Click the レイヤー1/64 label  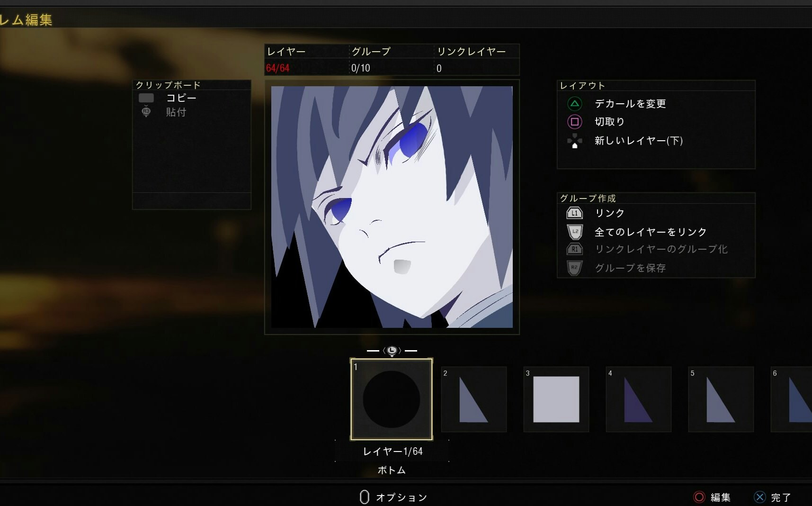(393, 452)
